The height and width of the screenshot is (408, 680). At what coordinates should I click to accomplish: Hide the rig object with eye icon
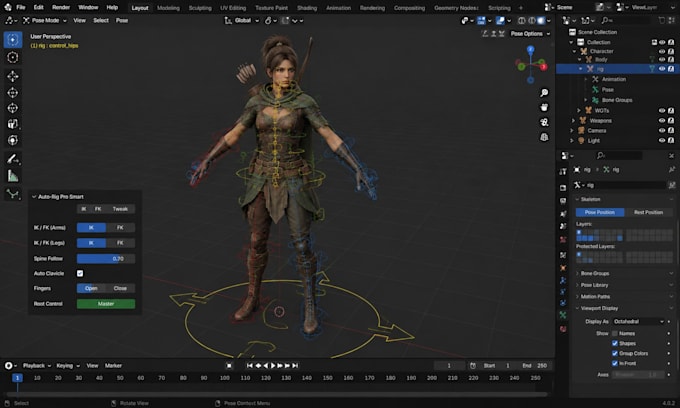point(662,69)
